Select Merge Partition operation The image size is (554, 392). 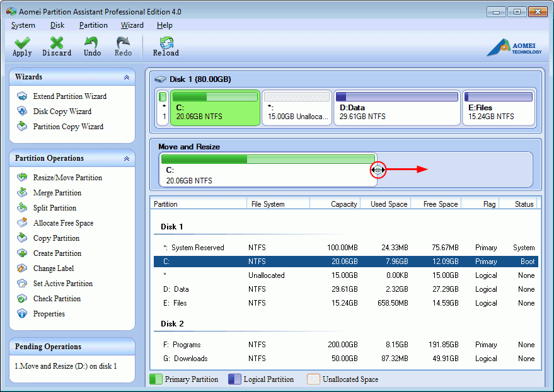[57, 193]
